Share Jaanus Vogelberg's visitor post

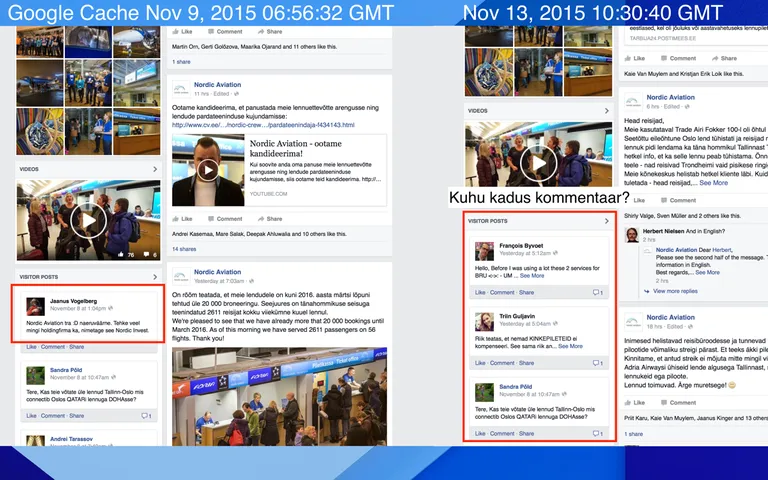click(x=76, y=347)
